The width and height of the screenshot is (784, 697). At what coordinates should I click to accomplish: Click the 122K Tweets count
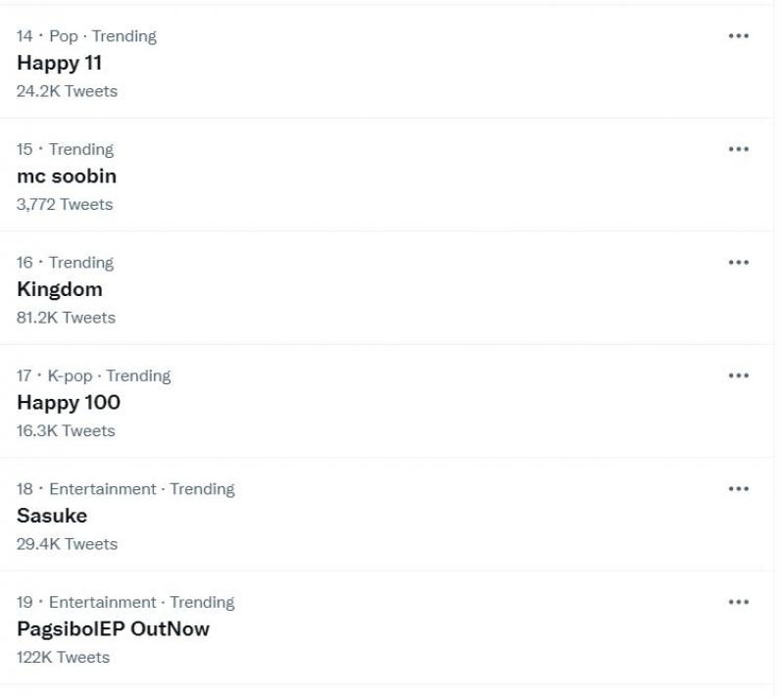point(63,658)
